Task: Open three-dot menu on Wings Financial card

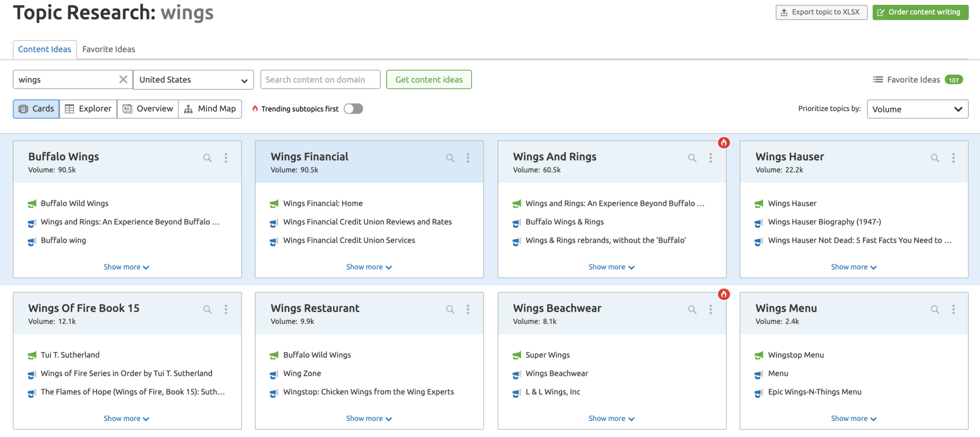Action: coord(468,158)
